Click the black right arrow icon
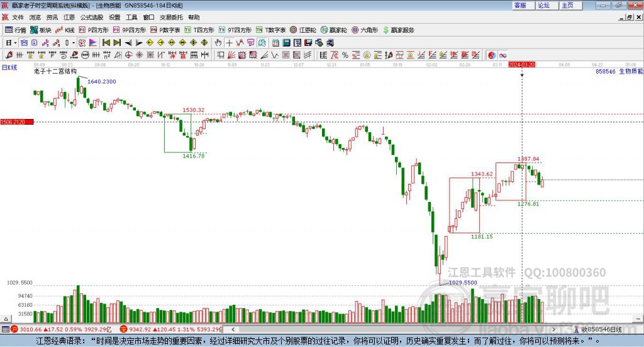The width and height of the screenshot is (644, 347). [x=139, y=43]
